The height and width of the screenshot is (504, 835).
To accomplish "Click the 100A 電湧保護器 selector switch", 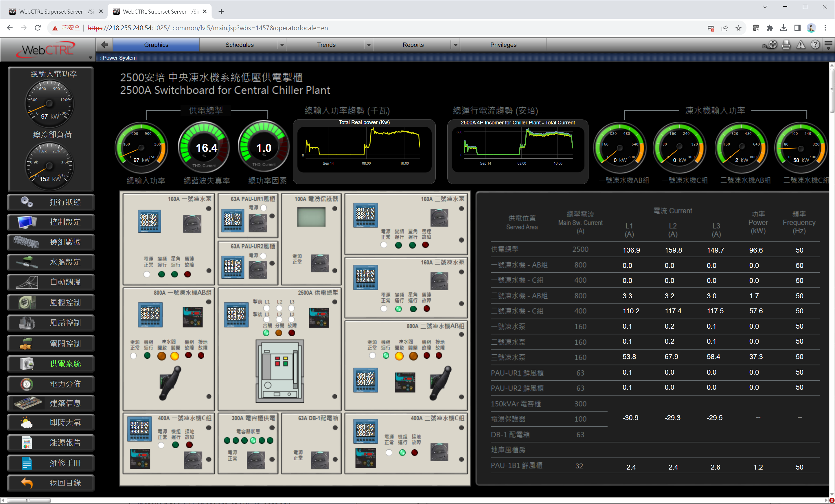I will pos(320,263).
